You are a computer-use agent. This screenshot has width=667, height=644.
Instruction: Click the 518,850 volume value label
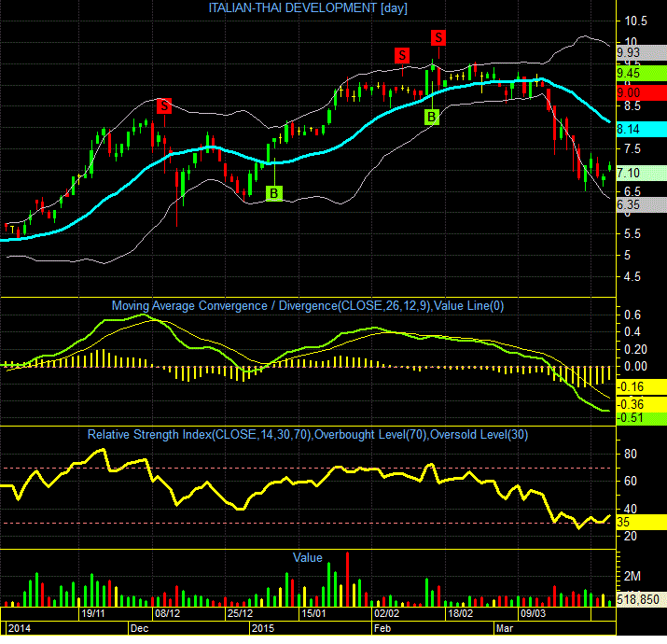pos(642,599)
